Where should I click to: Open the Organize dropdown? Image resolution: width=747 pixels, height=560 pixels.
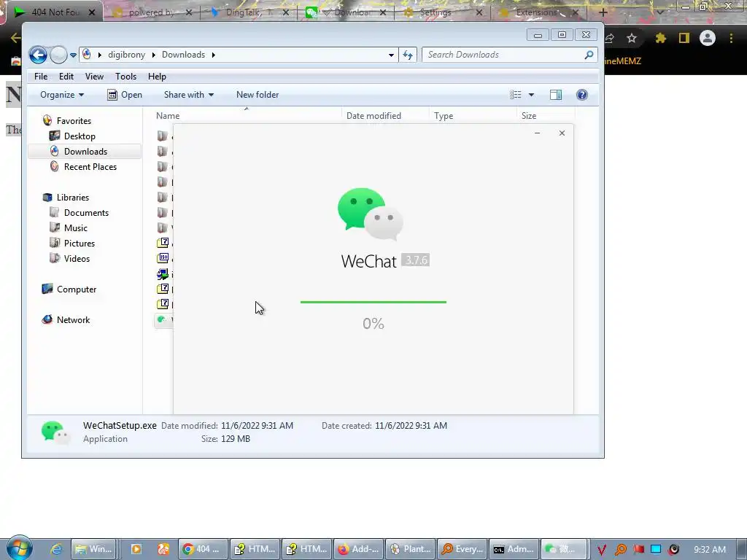point(62,95)
